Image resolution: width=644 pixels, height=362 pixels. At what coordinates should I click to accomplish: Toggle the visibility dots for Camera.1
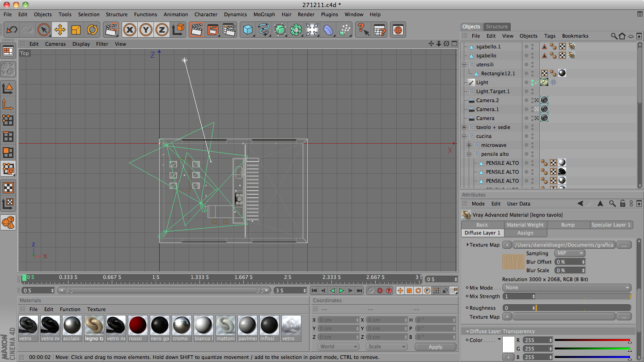pyautogui.click(x=532, y=109)
